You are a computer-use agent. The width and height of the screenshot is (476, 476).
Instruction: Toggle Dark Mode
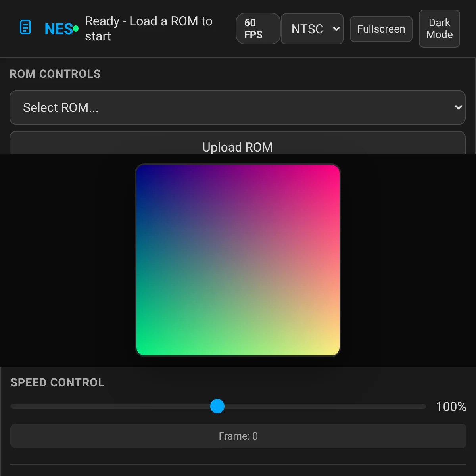click(x=439, y=29)
